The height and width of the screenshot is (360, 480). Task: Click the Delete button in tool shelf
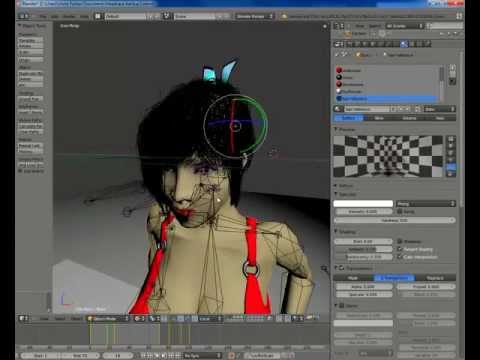30,79
